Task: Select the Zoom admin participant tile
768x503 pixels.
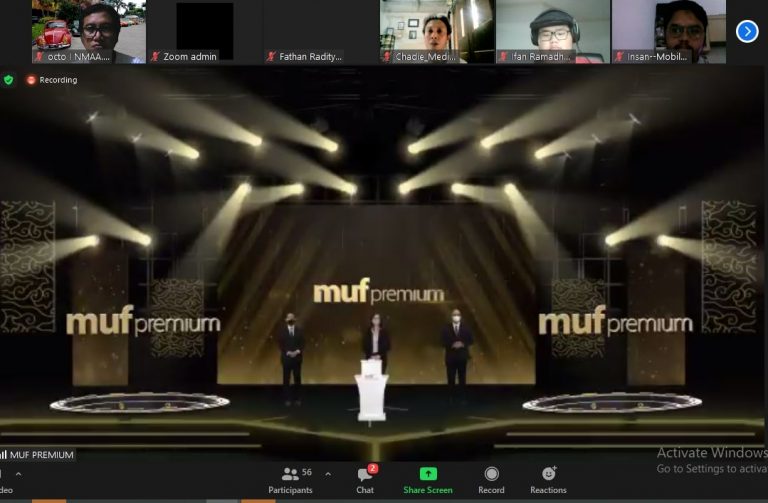Action: pyautogui.click(x=204, y=32)
